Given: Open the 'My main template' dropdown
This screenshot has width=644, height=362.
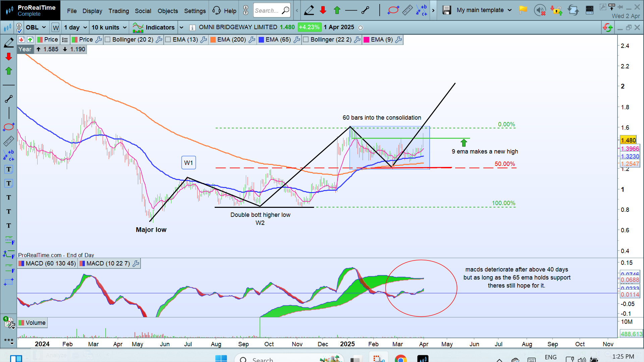Looking at the screenshot, I should click(x=484, y=10).
